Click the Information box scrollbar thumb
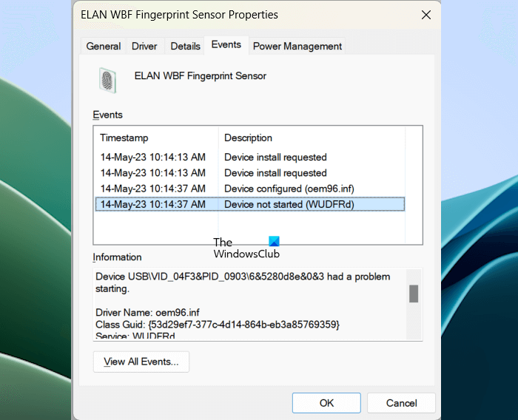The image size is (518, 420). coord(414,294)
